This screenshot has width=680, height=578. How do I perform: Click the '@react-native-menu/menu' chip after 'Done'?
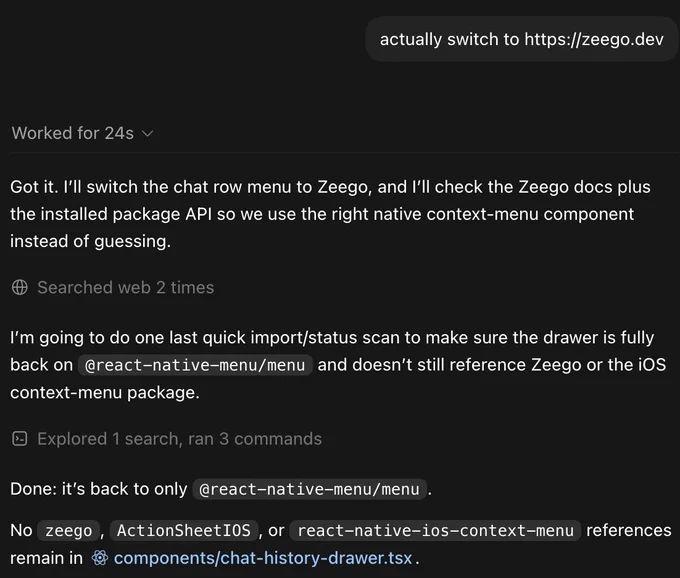pos(310,489)
